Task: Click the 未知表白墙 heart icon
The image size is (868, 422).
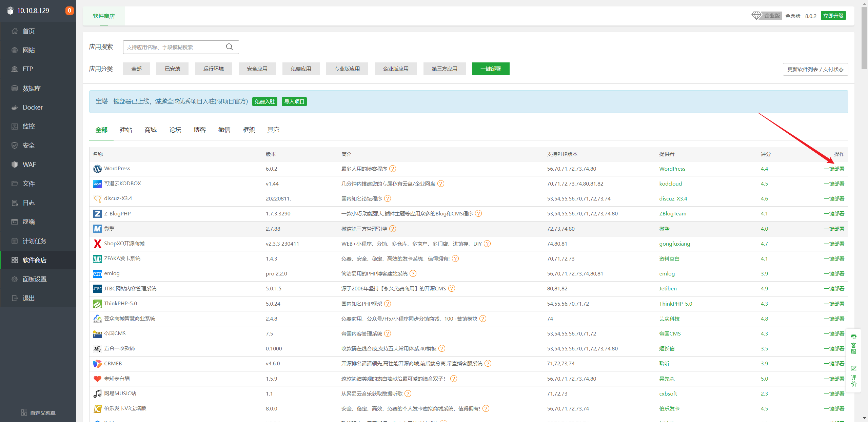Action: coord(97,379)
